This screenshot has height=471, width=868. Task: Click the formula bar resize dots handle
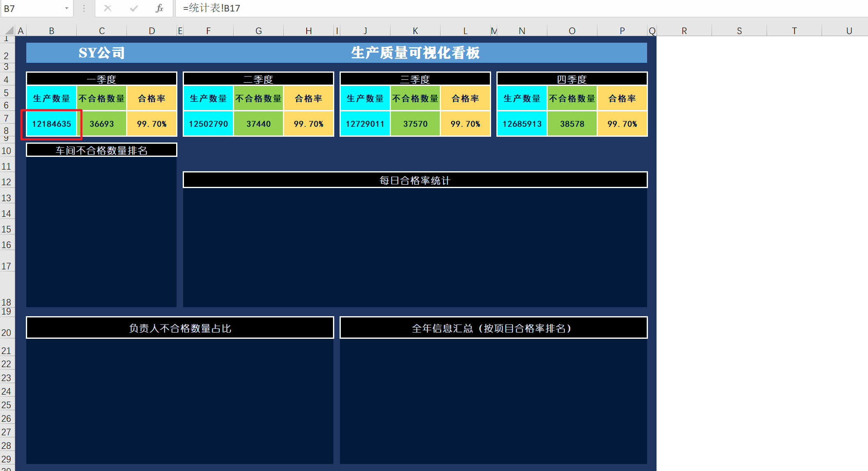[x=84, y=8]
